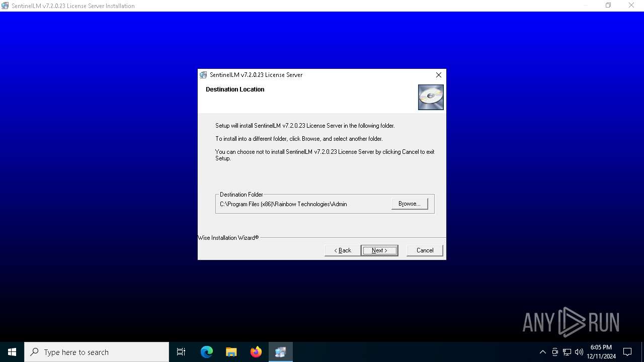
Task: Cancel the SentinelLM setup wizard
Action: pos(425,250)
